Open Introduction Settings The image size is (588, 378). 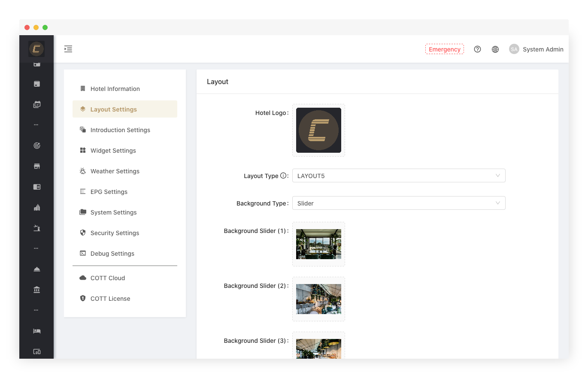pyautogui.click(x=125, y=130)
